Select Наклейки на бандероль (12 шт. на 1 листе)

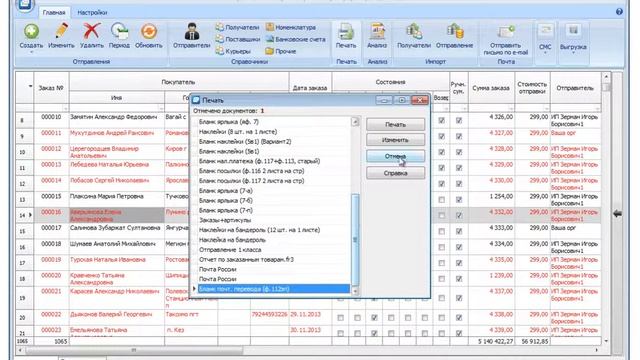click(x=273, y=230)
